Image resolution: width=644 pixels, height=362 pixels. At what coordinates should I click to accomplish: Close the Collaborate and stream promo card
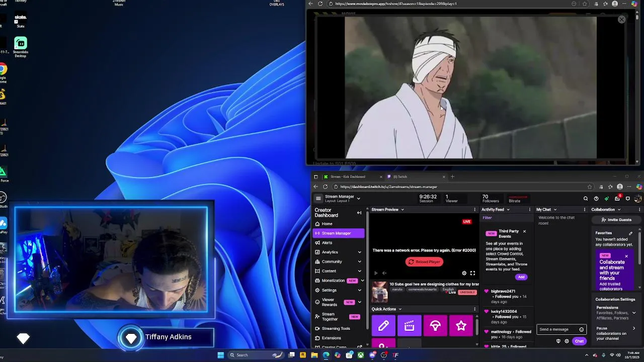[x=626, y=256]
